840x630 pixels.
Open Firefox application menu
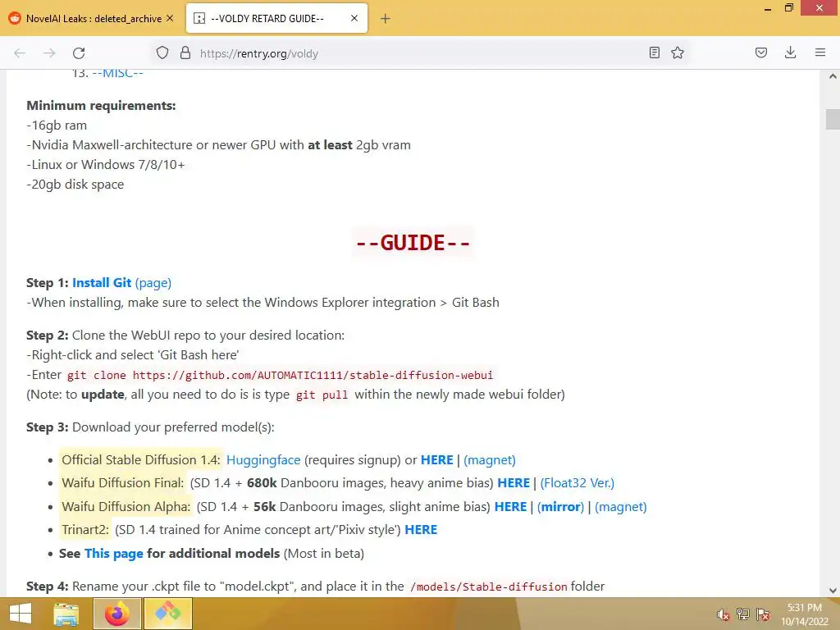click(x=820, y=52)
